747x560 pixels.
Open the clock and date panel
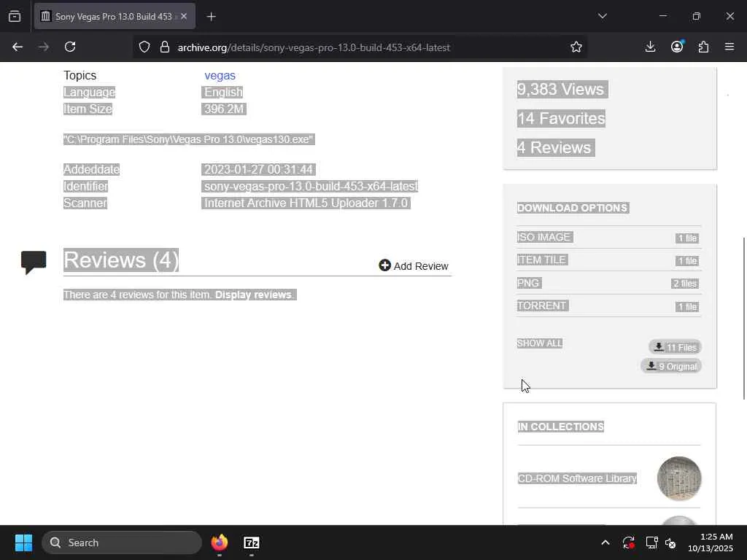(x=711, y=542)
